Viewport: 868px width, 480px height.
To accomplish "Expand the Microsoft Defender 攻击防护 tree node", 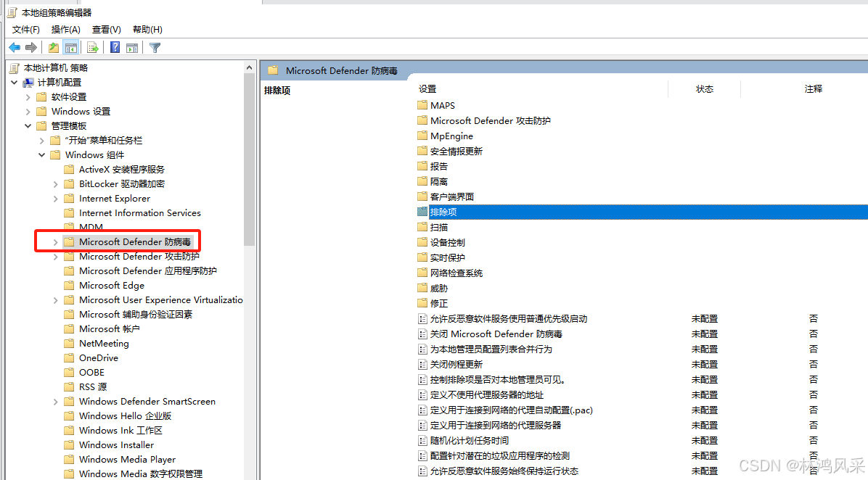I will 55,257.
